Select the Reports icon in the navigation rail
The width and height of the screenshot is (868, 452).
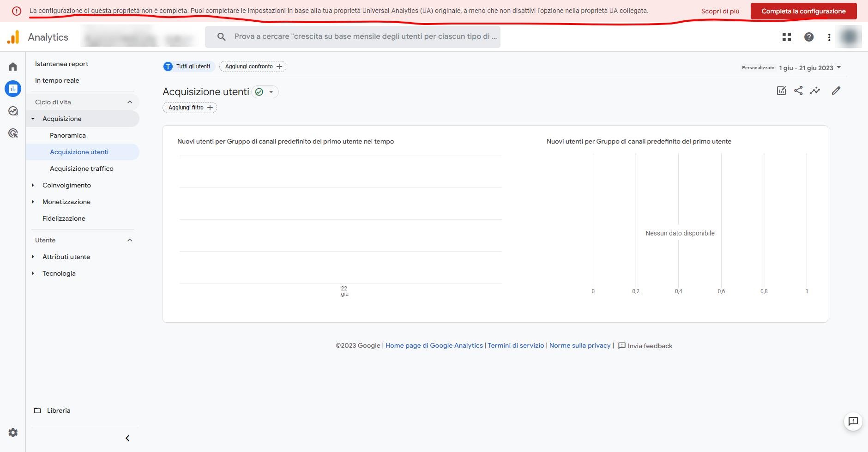[12, 88]
